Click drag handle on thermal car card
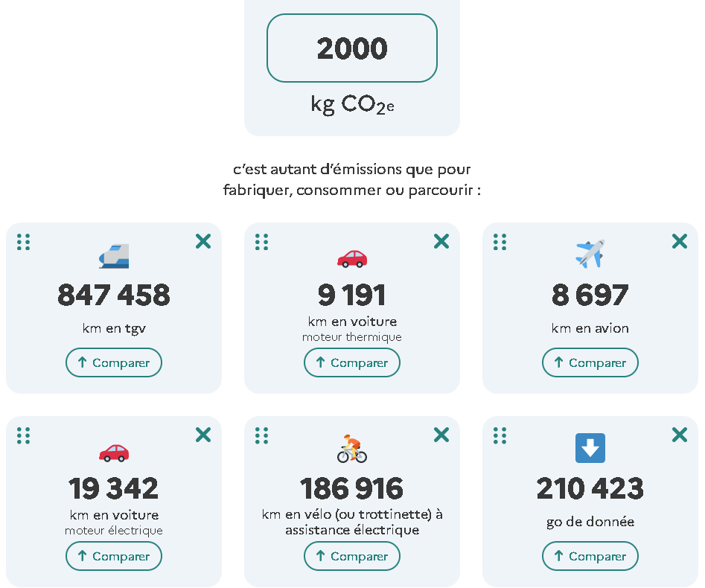The width and height of the screenshot is (705, 588). pyautogui.click(x=262, y=242)
